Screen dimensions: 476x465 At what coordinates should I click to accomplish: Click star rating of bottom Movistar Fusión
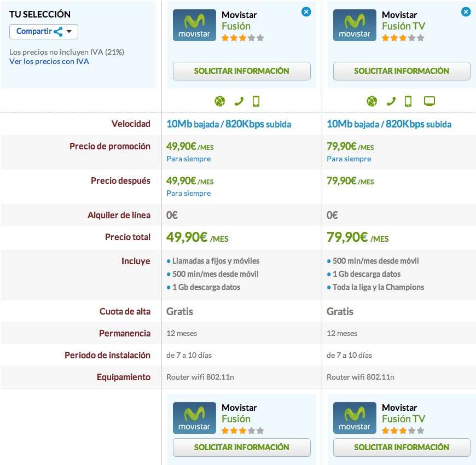point(242,431)
